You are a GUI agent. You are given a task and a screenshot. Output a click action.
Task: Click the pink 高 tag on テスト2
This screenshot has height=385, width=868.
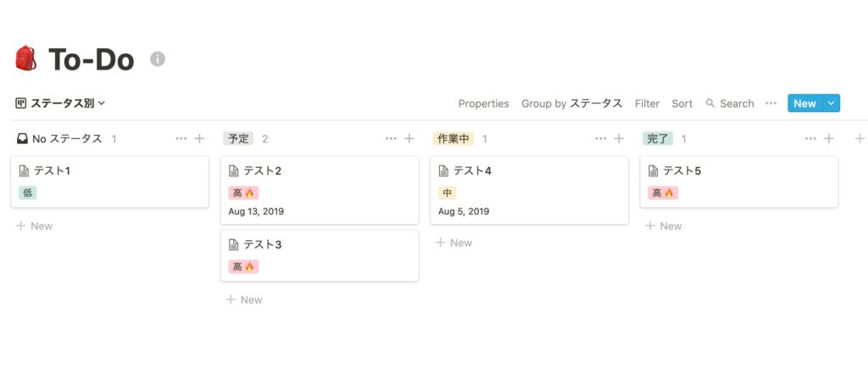[243, 192]
